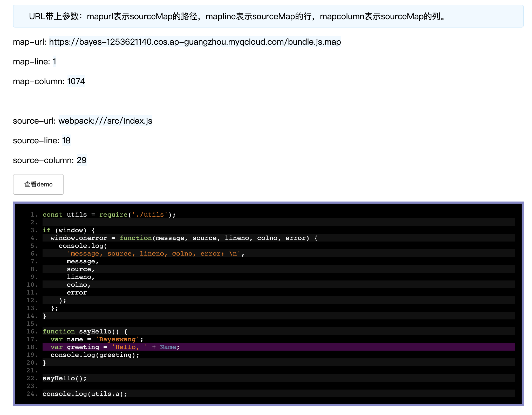Click the map-line value 1
This screenshot has width=532, height=415.
(54, 62)
